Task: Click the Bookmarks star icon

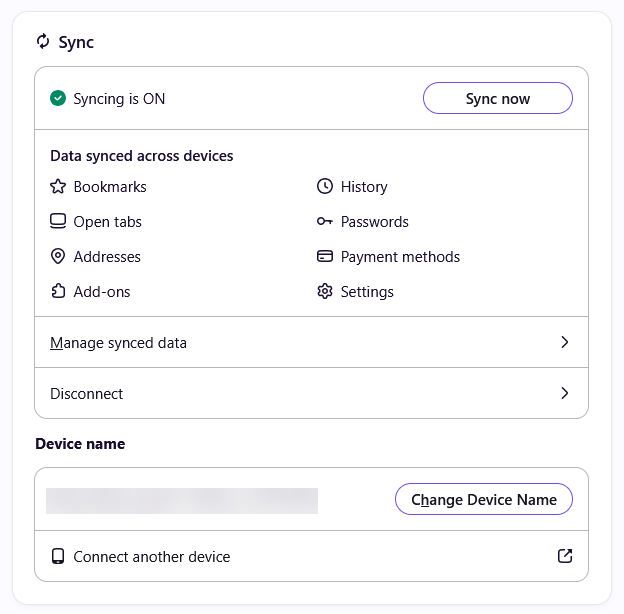Action: pyautogui.click(x=58, y=186)
